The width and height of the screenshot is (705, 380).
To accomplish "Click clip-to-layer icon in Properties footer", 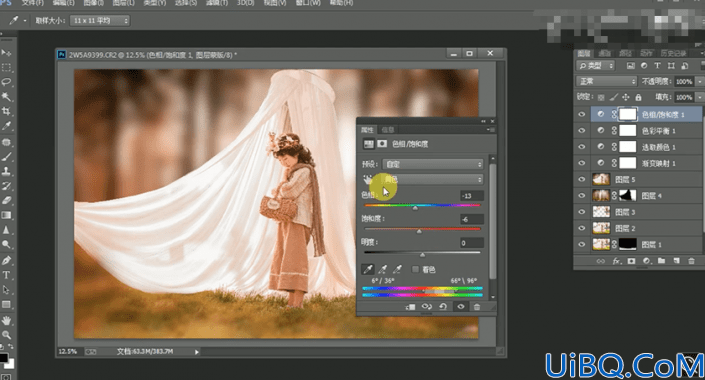I will click(x=410, y=307).
